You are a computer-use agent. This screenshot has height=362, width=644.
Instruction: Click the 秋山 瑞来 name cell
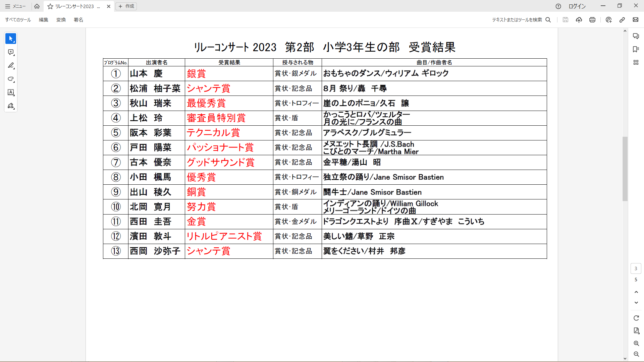pos(157,103)
